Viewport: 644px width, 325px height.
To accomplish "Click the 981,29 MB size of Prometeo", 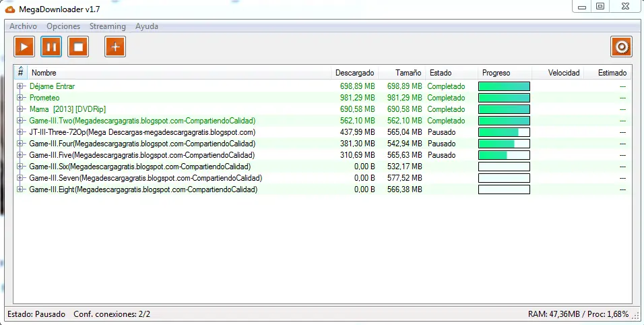I will coord(405,98).
